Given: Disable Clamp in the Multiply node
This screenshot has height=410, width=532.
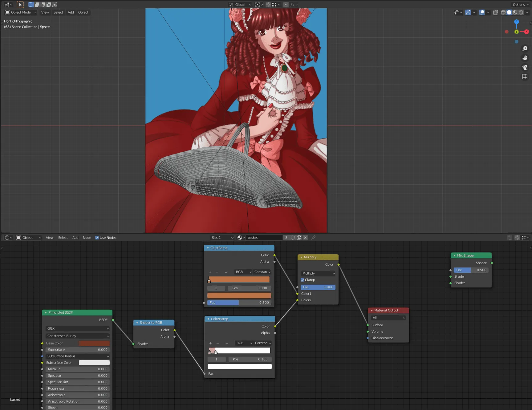Looking at the screenshot, I should [x=303, y=280].
